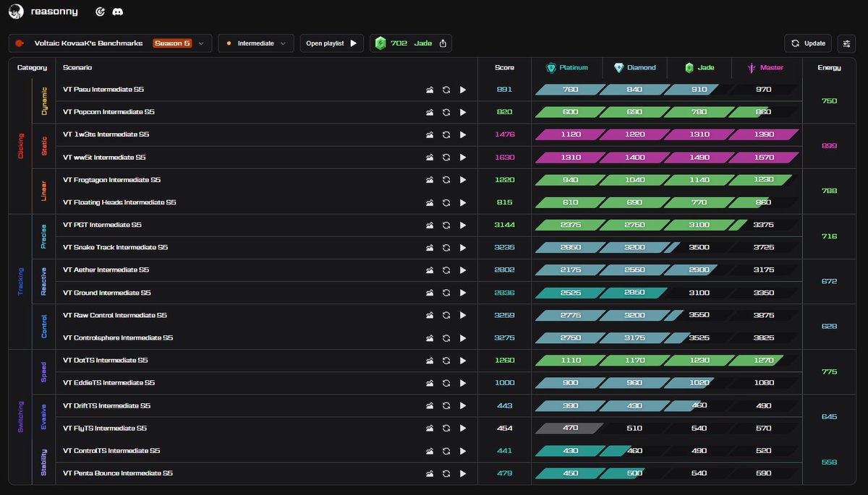Play VT DotTS Intermediate S5 scenario
868x495 pixels.
tap(463, 360)
